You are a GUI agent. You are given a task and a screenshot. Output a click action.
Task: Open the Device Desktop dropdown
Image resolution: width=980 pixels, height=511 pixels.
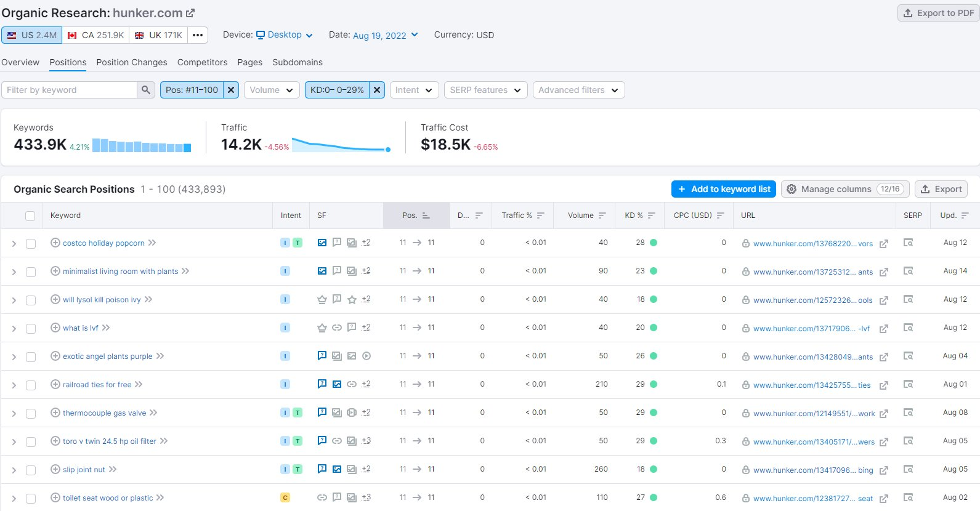284,35
